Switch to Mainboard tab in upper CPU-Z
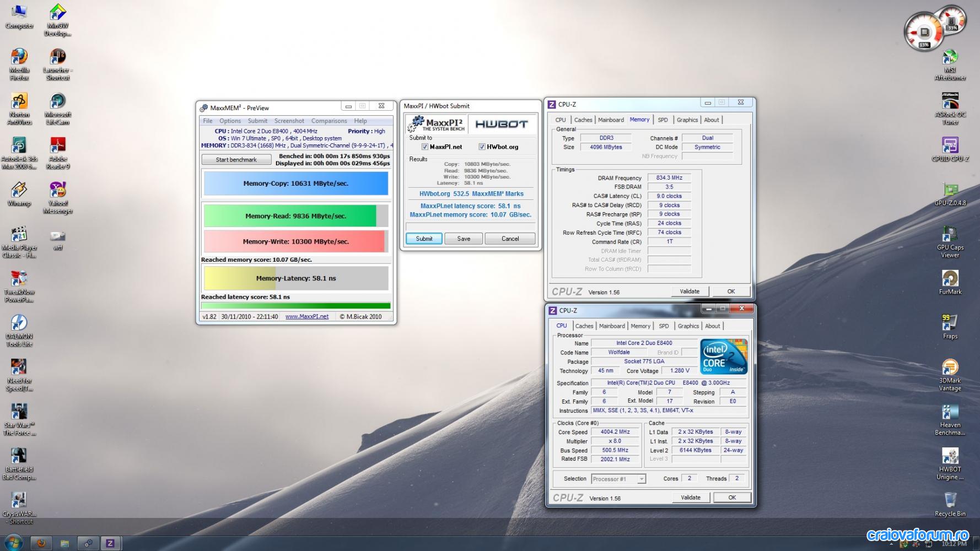 point(611,120)
